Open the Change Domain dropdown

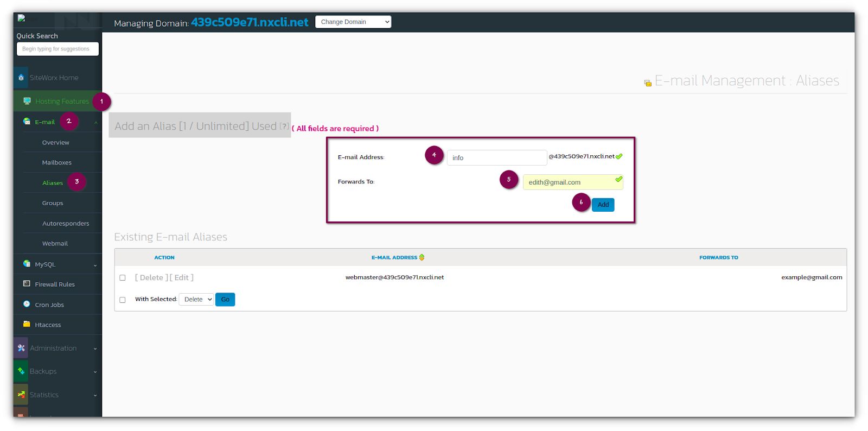[353, 22]
